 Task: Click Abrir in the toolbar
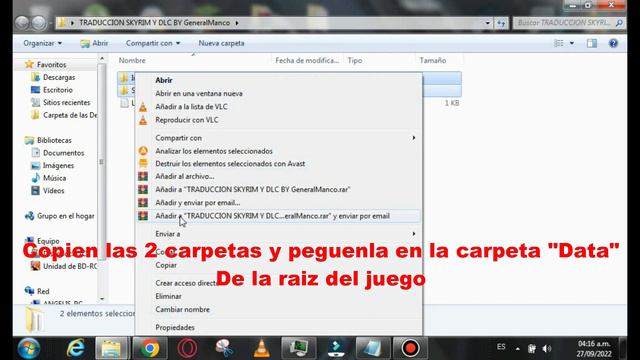[x=94, y=43]
